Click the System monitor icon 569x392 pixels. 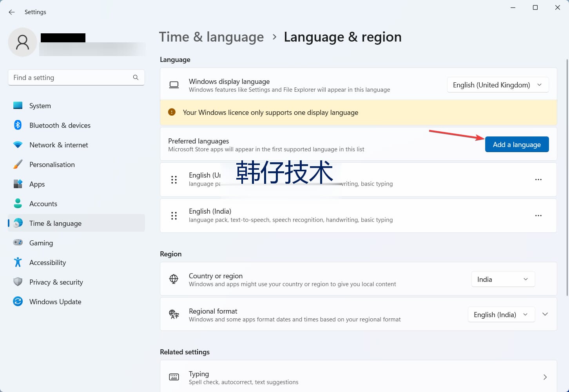[18, 105]
